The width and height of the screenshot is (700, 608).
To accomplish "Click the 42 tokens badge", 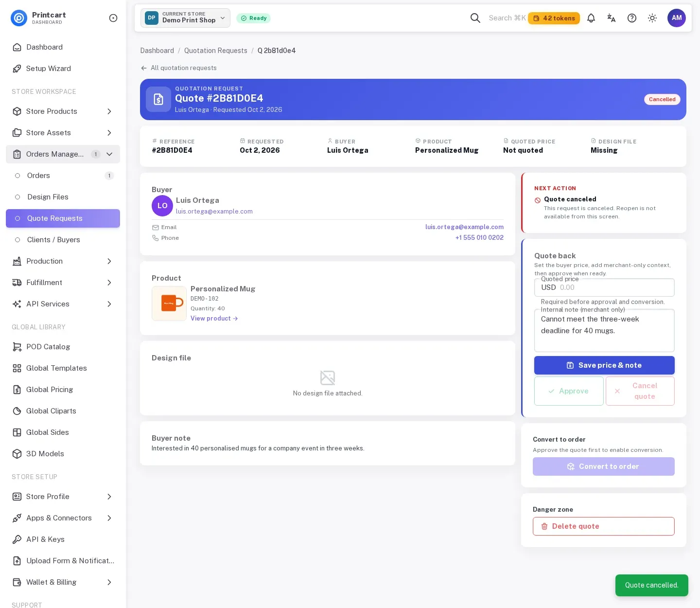I will point(554,18).
